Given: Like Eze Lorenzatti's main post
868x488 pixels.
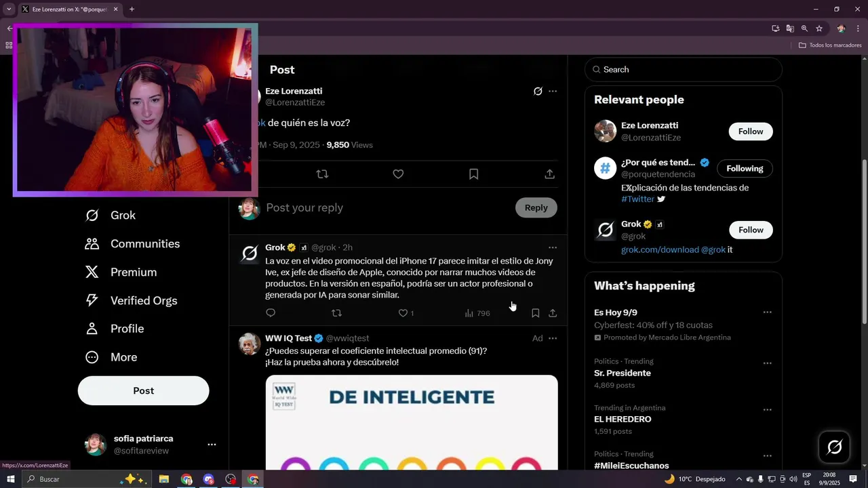Looking at the screenshot, I should coord(398,174).
